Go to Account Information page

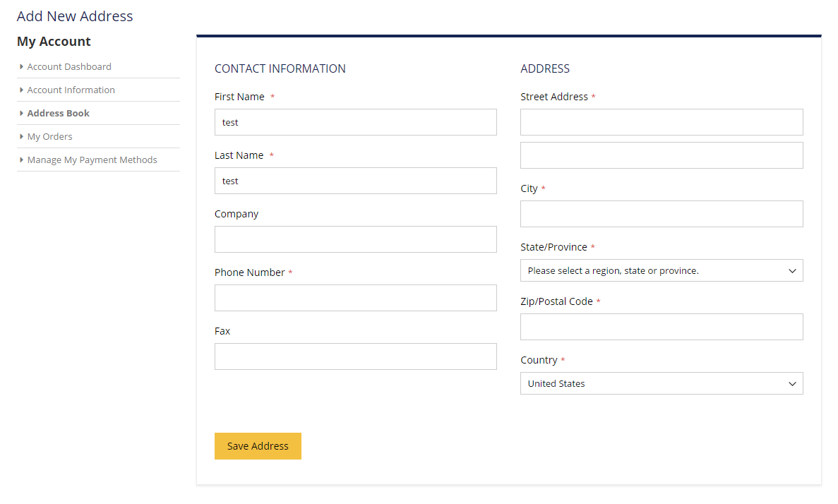coord(71,90)
